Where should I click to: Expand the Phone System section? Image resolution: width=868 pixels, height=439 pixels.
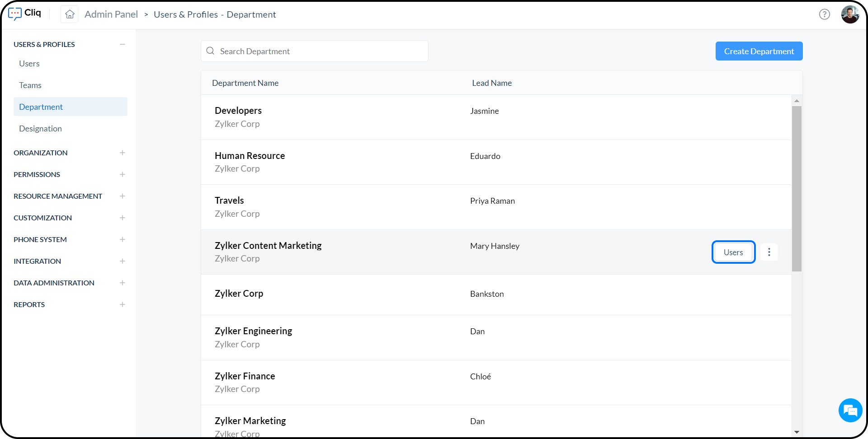point(122,239)
